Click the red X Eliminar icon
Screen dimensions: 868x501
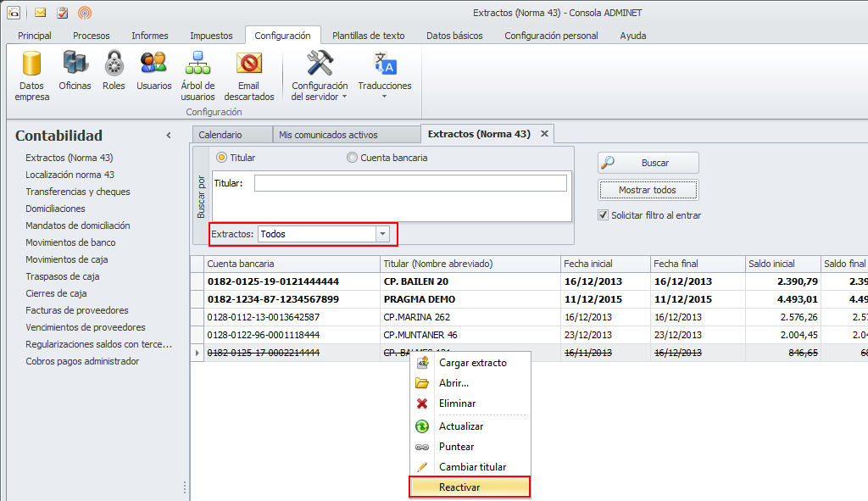[x=422, y=404]
